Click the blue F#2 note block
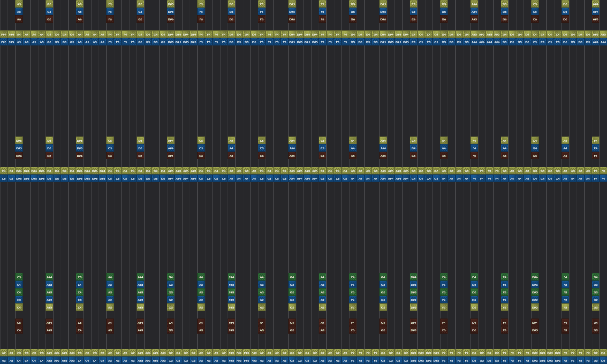 pos(231,300)
